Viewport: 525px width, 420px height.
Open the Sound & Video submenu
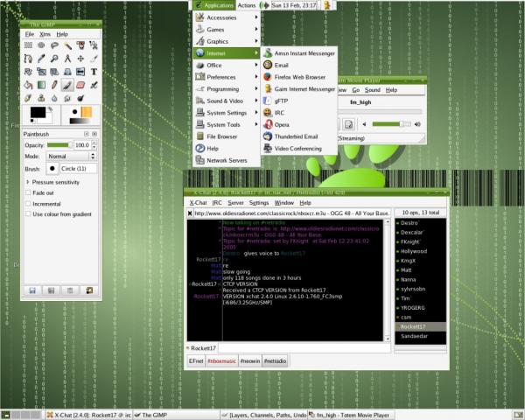(227, 101)
